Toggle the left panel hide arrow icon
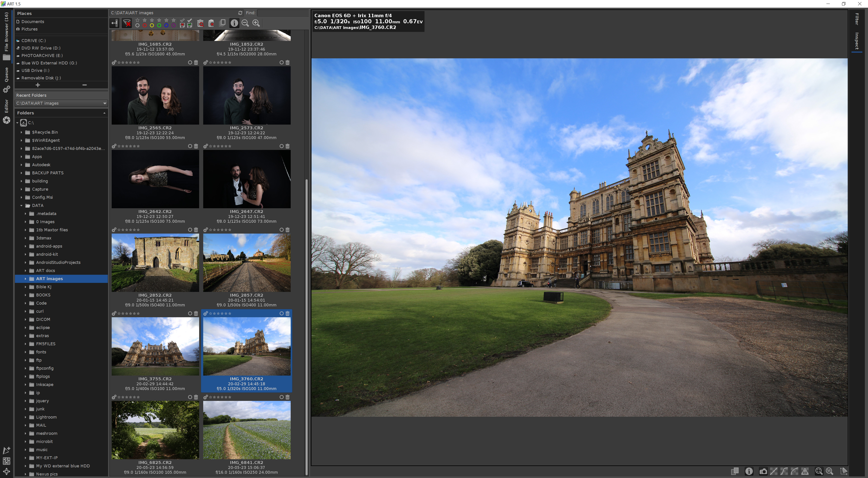The width and height of the screenshot is (868, 478). click(x=114, y=23)
